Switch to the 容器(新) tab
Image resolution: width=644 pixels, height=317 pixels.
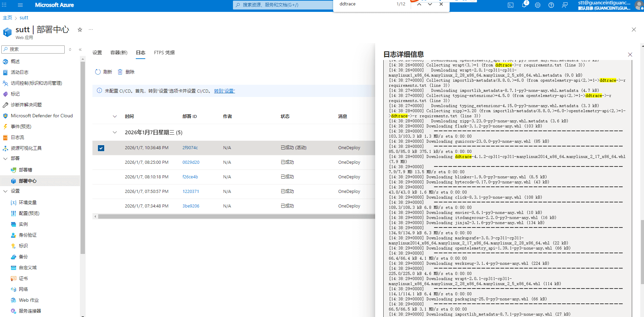click(x=119, y=53)
